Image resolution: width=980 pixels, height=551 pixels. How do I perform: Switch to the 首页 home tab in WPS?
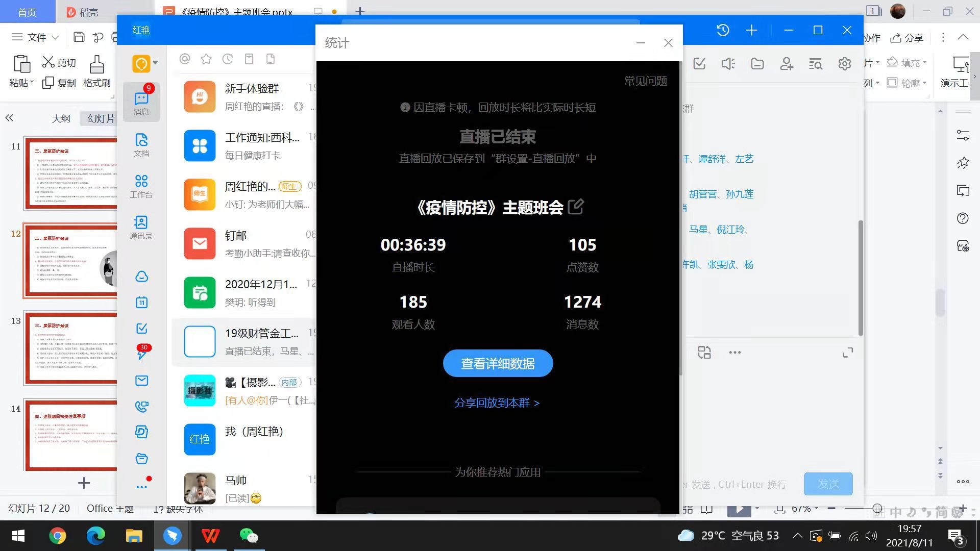point(27,12)
